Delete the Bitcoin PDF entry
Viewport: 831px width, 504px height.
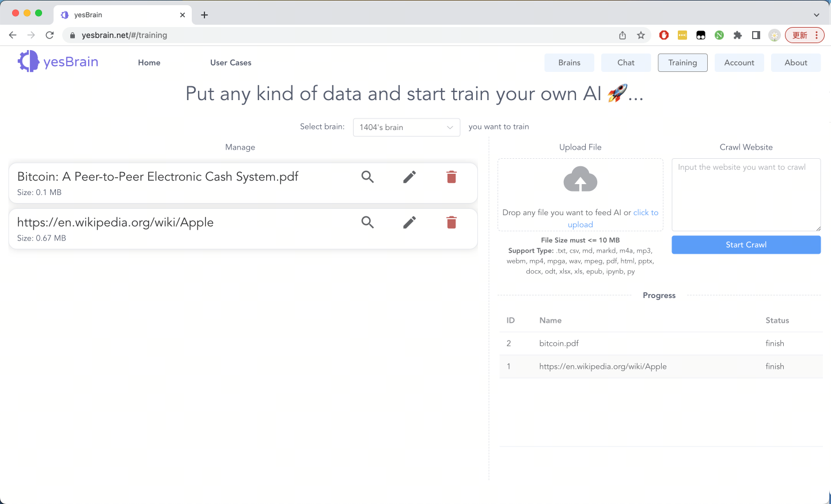tap(451, 177)
